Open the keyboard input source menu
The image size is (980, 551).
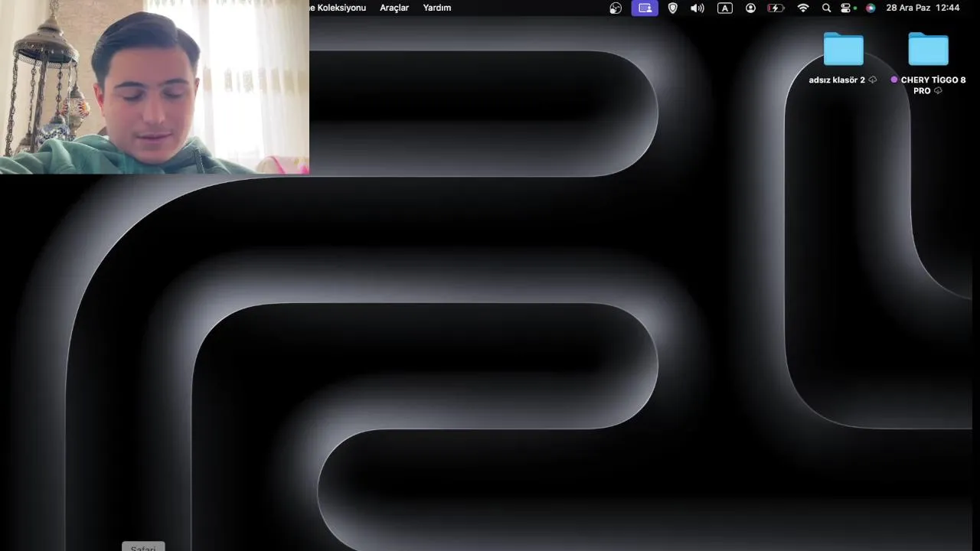coord(724,8)
